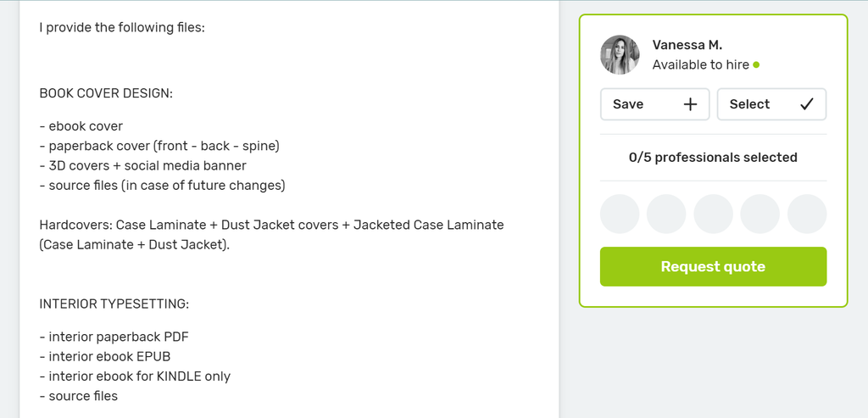Request a quote with the green button
The width and height of the screenshot is (868, 418).
coord(713,267)
